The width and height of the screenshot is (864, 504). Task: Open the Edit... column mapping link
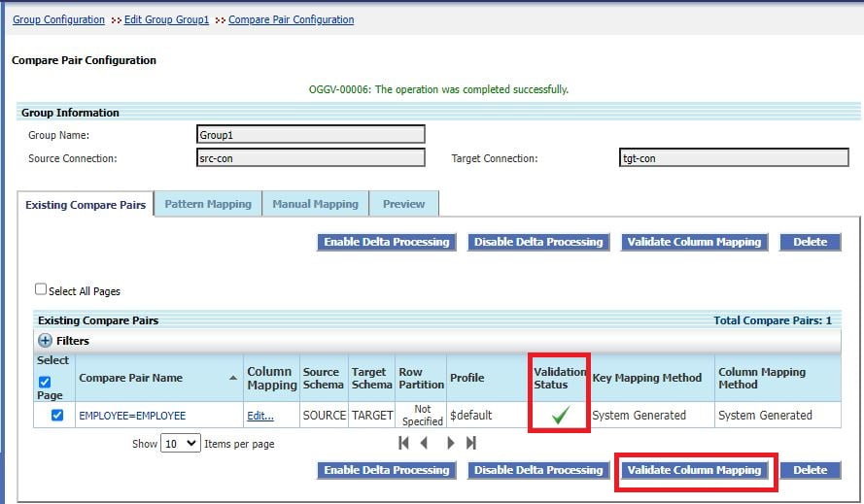click(260, 416)
